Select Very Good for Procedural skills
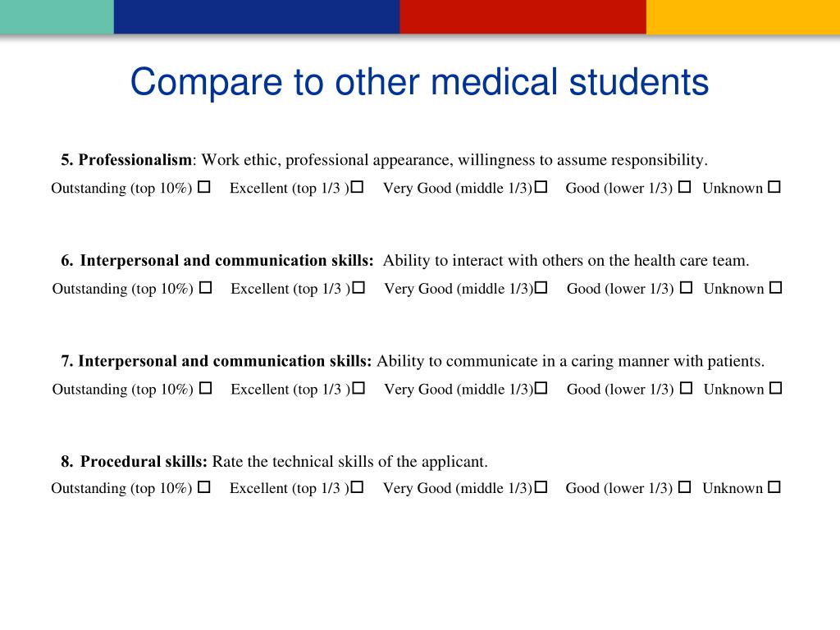Image resolution: width=840 pixels, height=630 pixels. point(541,487)
